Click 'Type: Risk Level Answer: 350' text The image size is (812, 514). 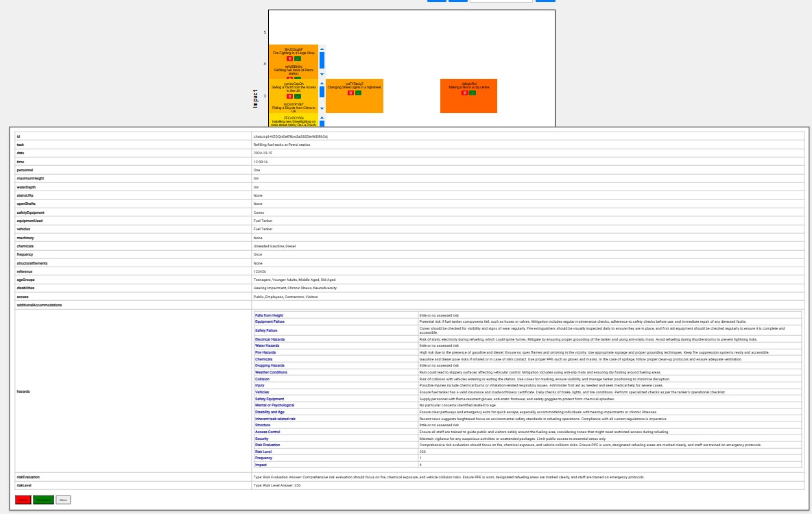tap(276, 485)
